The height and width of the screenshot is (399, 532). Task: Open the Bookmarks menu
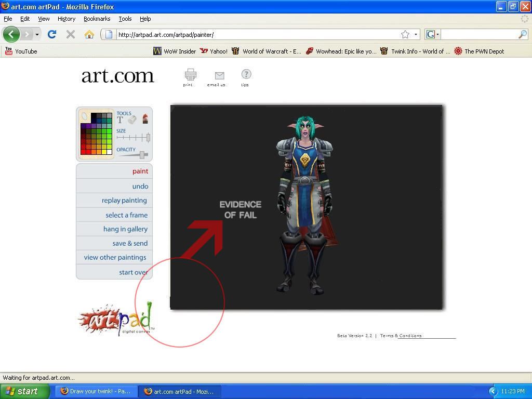point(97,19)
